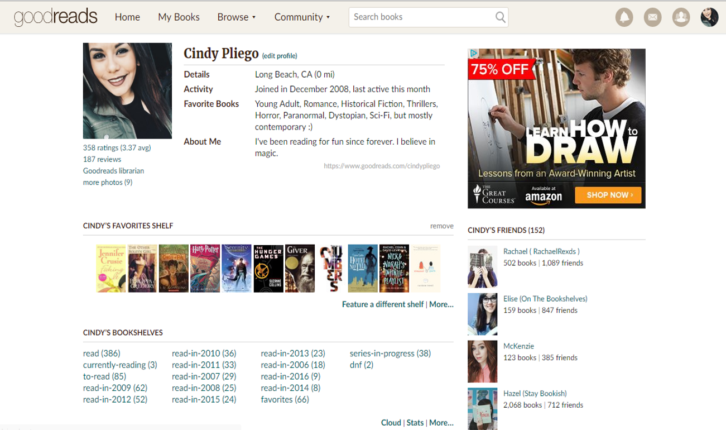
Task: Open the dnf (2) shelf
Action: point(361,365)
